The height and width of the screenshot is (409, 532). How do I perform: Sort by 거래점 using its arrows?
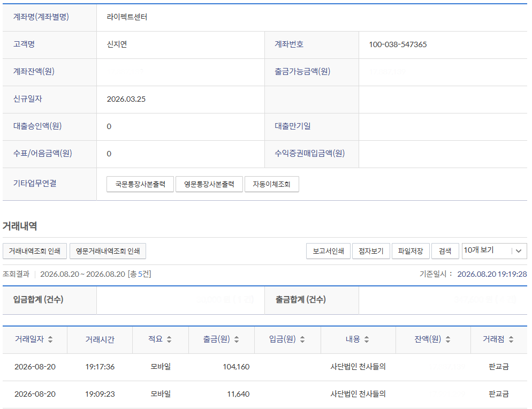[511, 339]
